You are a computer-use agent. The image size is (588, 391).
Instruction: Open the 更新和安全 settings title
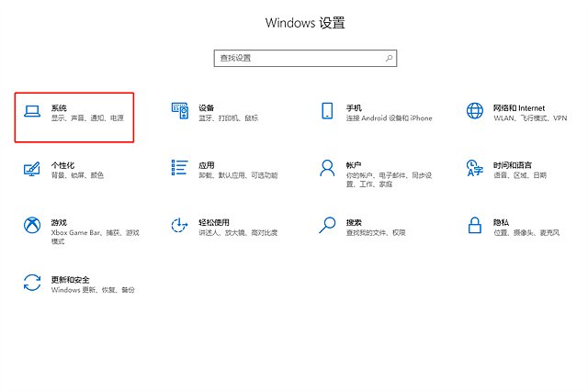coord(70,280)
